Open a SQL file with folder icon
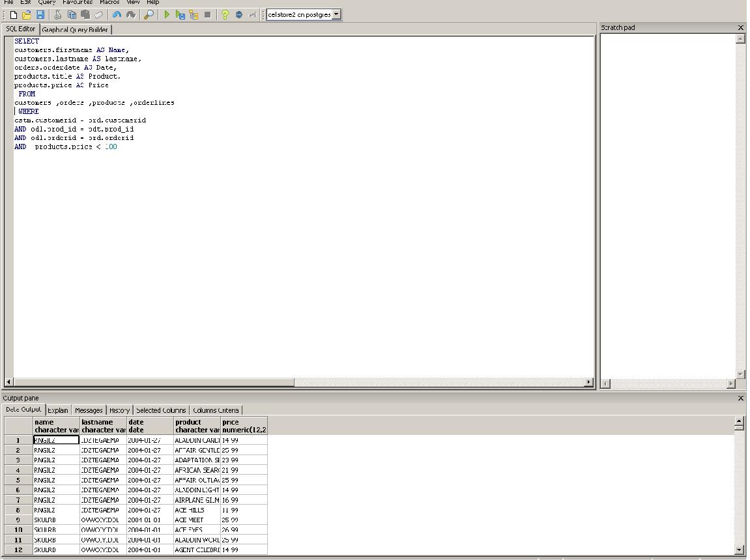The width and height of the screenshot is (750, 560). [27, 15]
